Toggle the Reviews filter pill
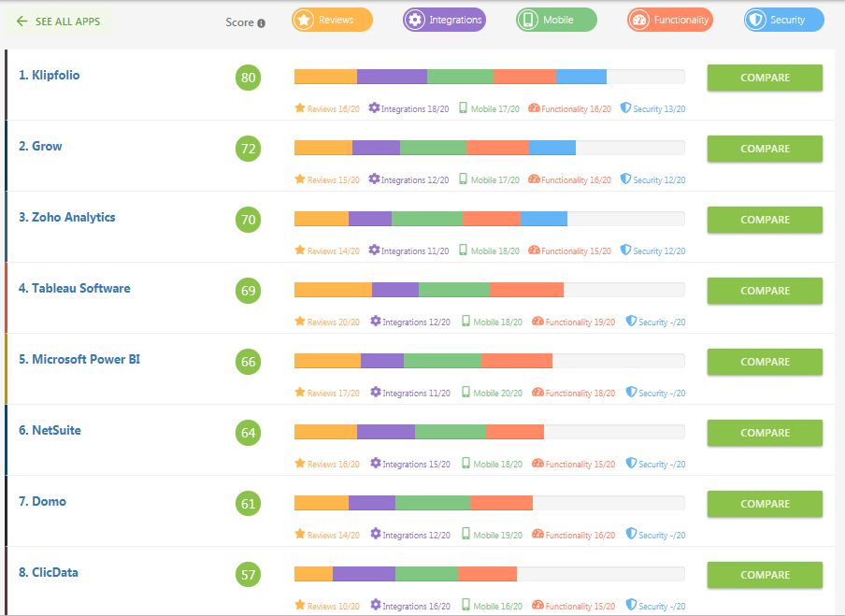The image size is (845, 616). [332, 20]
